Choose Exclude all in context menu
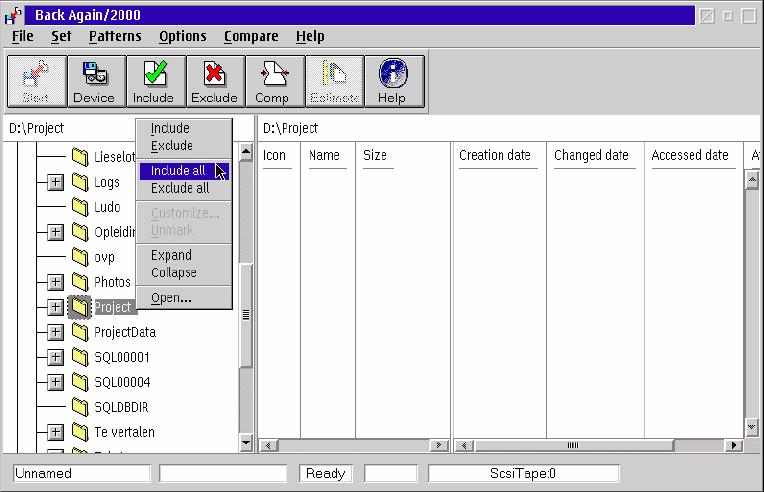The image size is (764, 492). click(x=184, y=188)
